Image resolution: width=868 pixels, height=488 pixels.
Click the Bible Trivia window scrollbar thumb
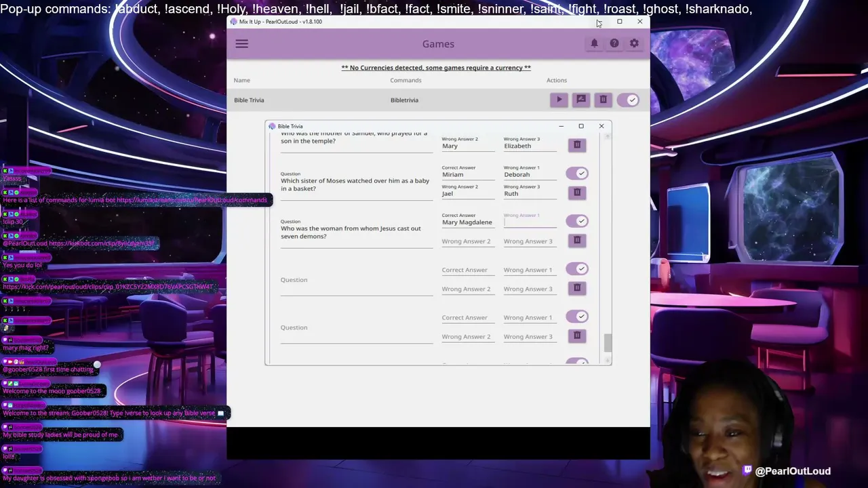point(608,342)
